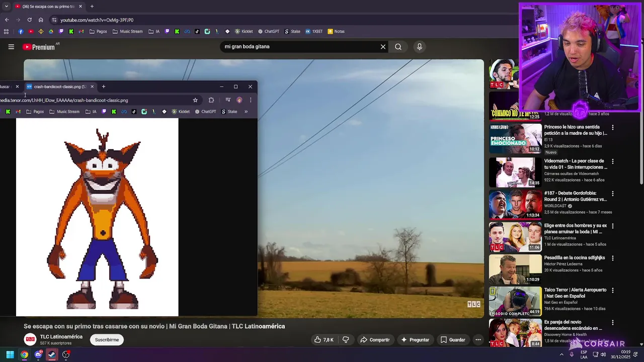Screen dimensions: 644x362
Task: Like the video with thumbs up 7,8 K
Action: (324, 340)
